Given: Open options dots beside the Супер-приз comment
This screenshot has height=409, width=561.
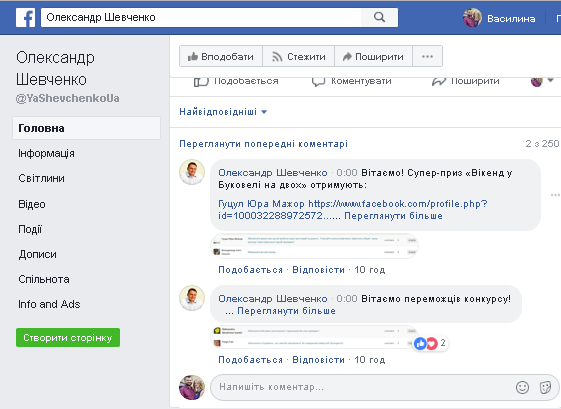Looking at the screenshot, I should point(555,195).
